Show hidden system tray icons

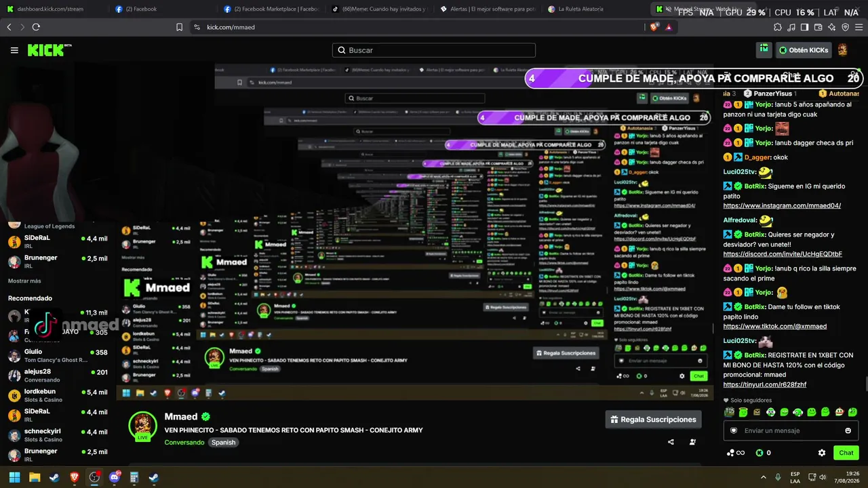tap(762, 477)
